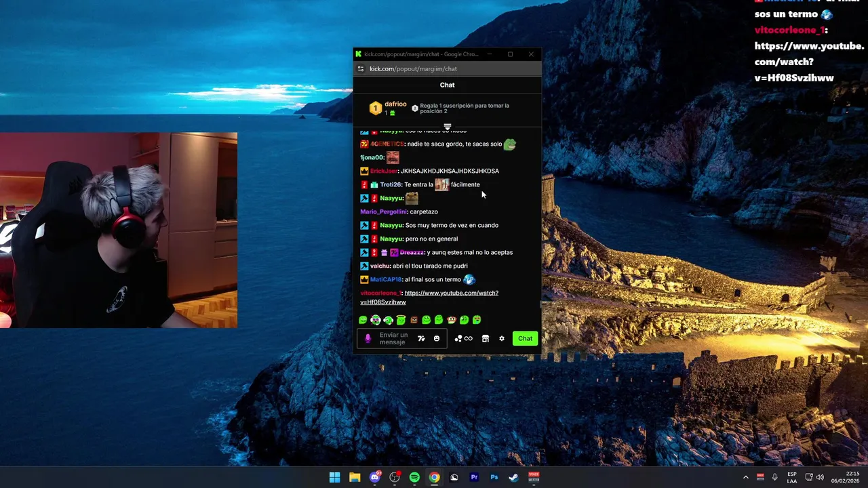Viewport: 868px width, 488px height.
Task: Click username ErickJaer in chat
Action: (x=383, y=171)
